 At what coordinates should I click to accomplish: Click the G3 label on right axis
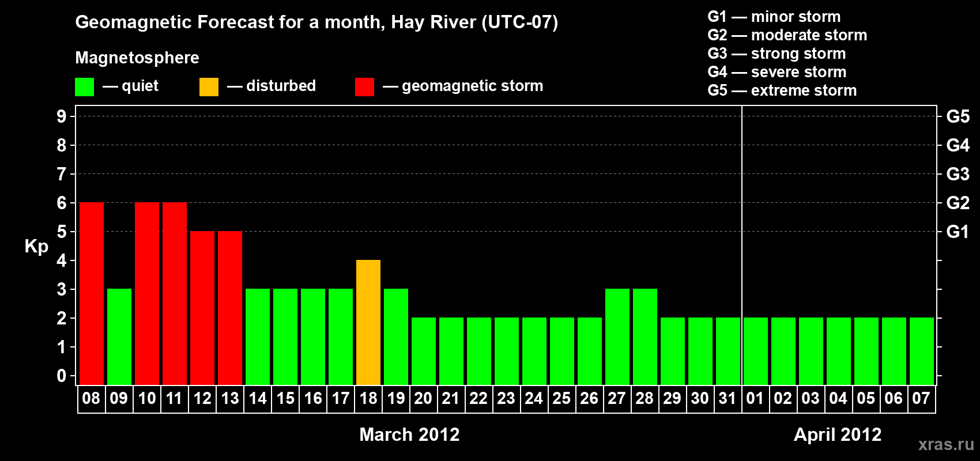958,174
